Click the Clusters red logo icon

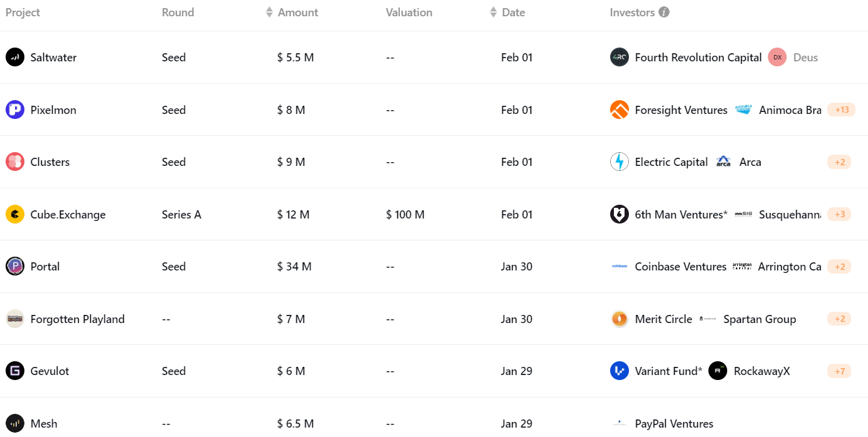pyautogui.click(x=15, y=162)
